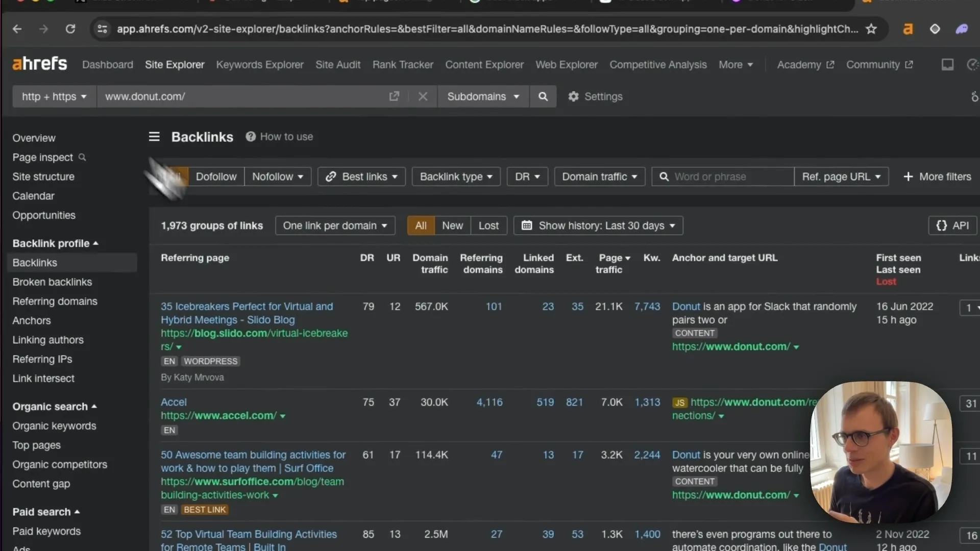Show All links tab

coord(421,226)
